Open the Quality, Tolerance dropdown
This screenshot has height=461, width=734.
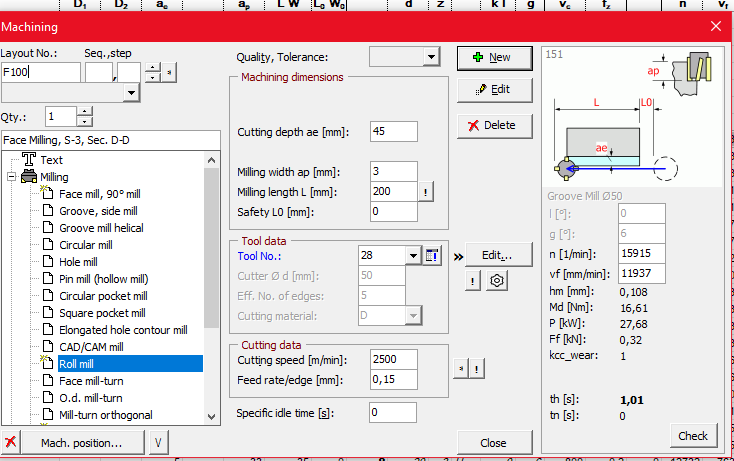click(431, 57)
